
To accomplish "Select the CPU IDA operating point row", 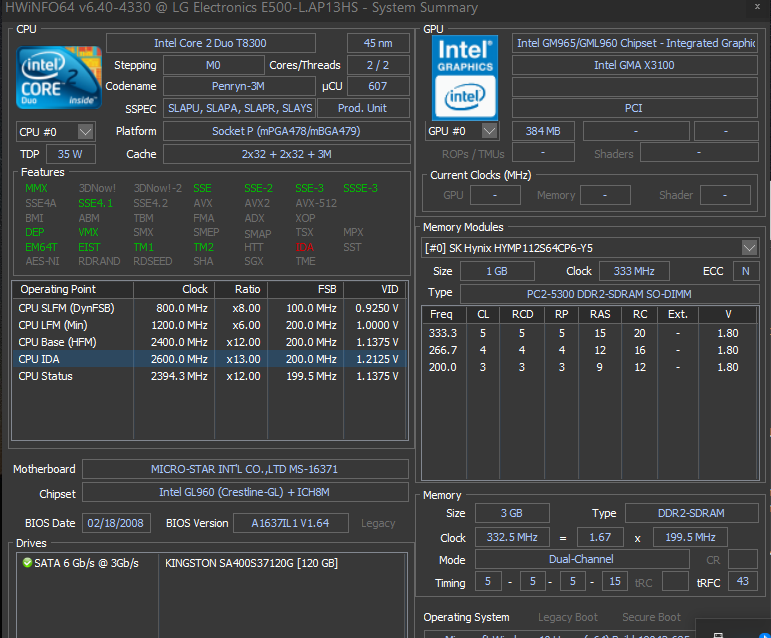I will 210,359.
